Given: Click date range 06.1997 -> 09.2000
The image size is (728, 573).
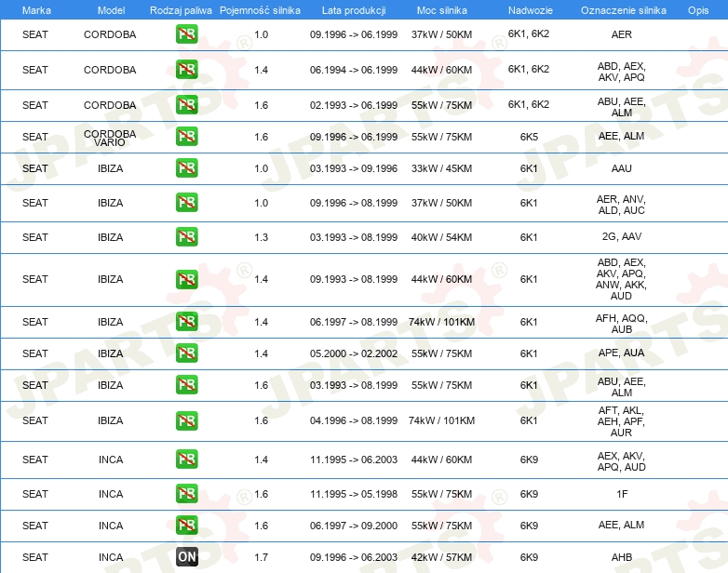Looking at the screenshot, I should [354, 526].
